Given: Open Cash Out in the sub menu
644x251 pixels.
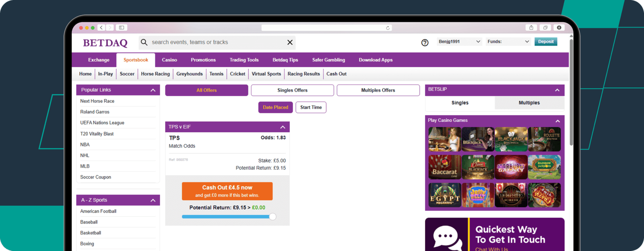Looking at the screenshot, I should point(336,74).
